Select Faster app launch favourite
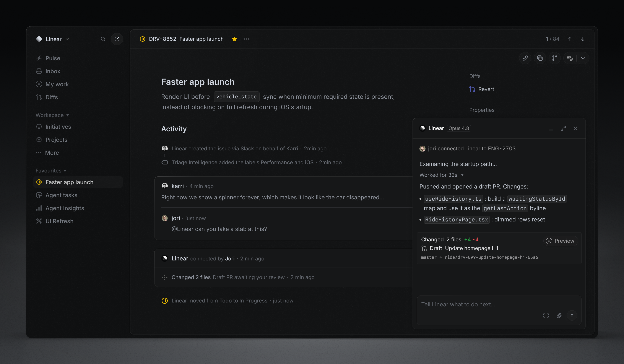The height and width of the screenshot is (364, 624). (x=78, y=182)
